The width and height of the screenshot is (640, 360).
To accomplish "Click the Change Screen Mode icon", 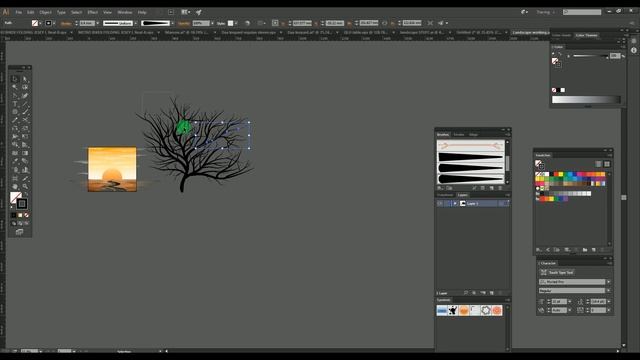I will tap(19, 232).
